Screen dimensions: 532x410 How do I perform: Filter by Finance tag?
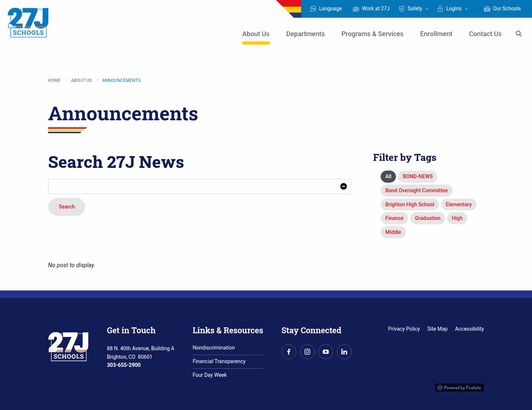(x=394, y=218)
